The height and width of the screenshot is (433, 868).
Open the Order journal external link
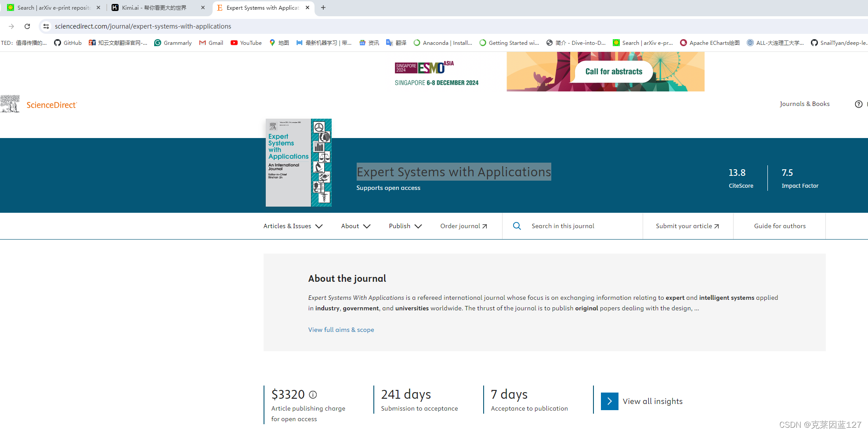coord(463,226)
